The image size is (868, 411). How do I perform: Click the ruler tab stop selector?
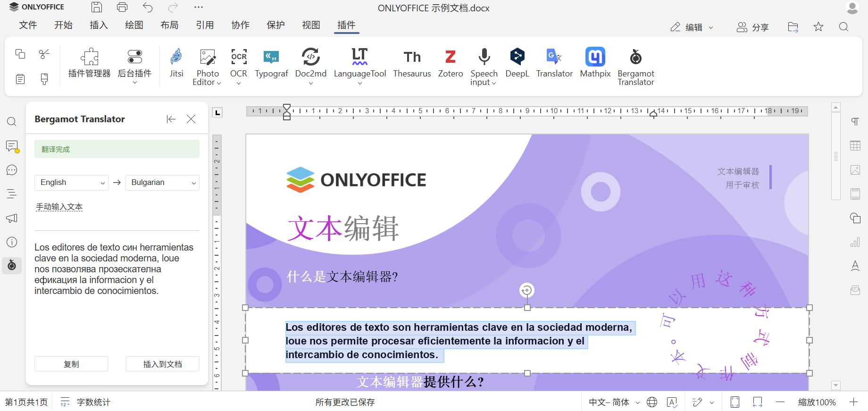tap(217, 112)
